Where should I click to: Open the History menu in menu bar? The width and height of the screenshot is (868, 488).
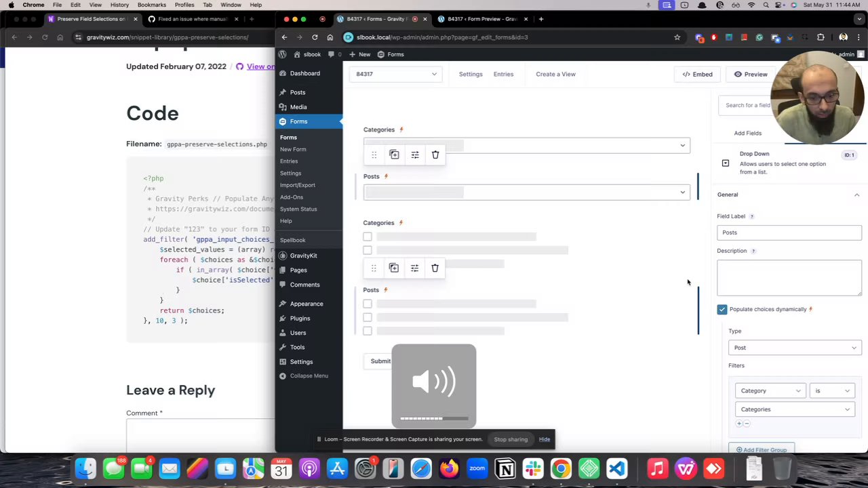click(x=119, y=5)
